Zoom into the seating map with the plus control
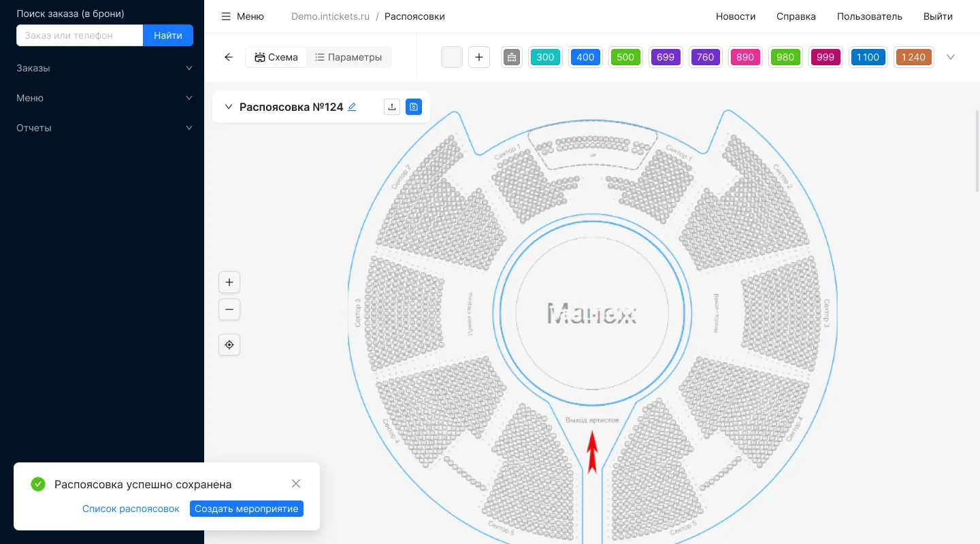980x544 pixels. pos(229,282)
